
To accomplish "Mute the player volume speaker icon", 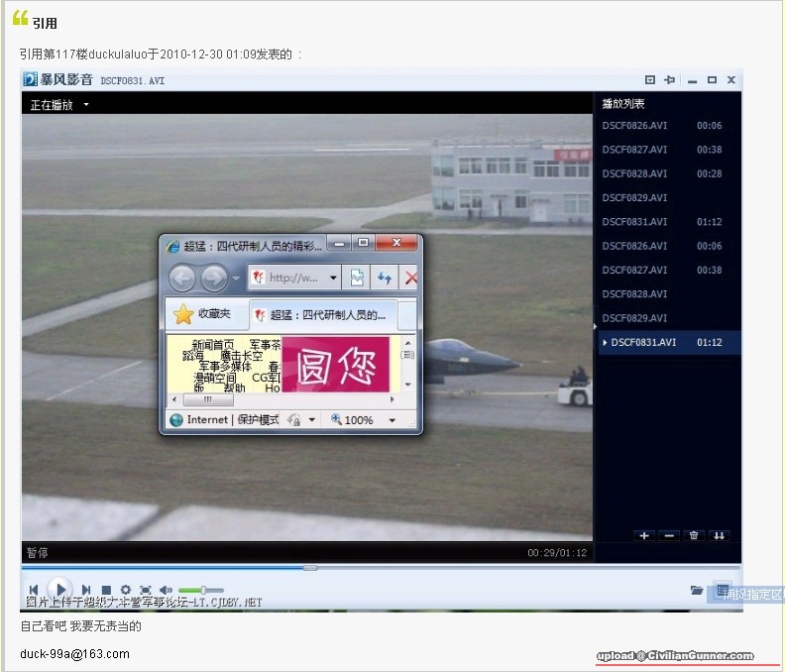I will click(x=166, y=590).
